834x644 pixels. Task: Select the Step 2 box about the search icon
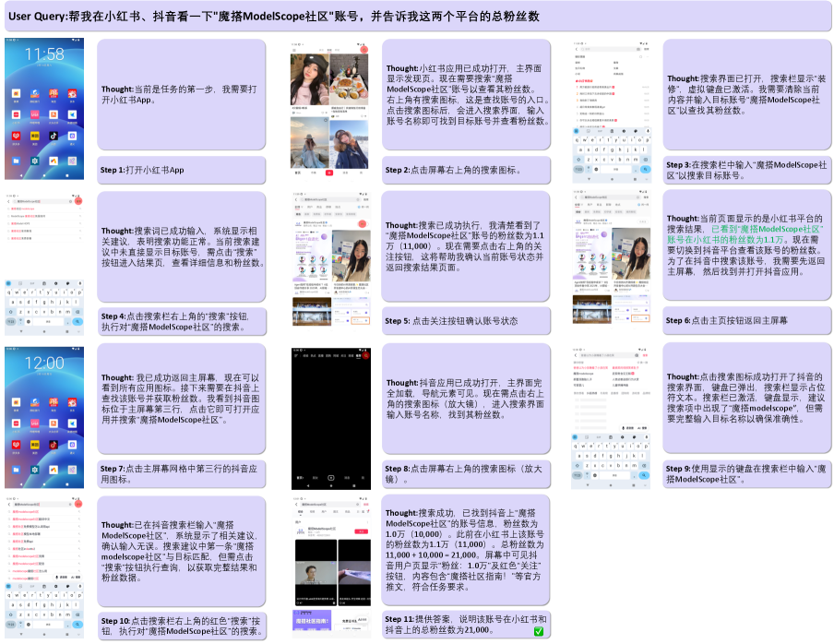pyautogui.click(x=466, y=170)
